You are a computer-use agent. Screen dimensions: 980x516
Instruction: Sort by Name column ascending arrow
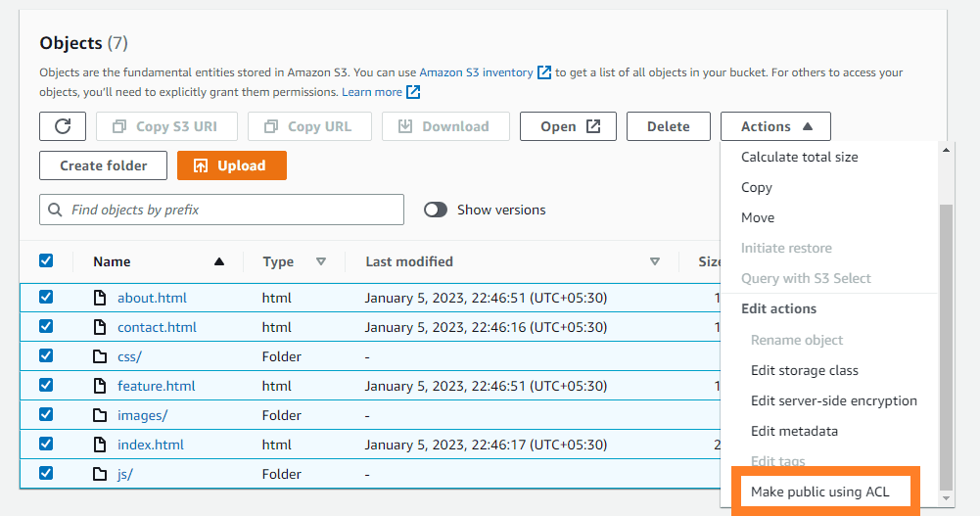tap(219, 261)
